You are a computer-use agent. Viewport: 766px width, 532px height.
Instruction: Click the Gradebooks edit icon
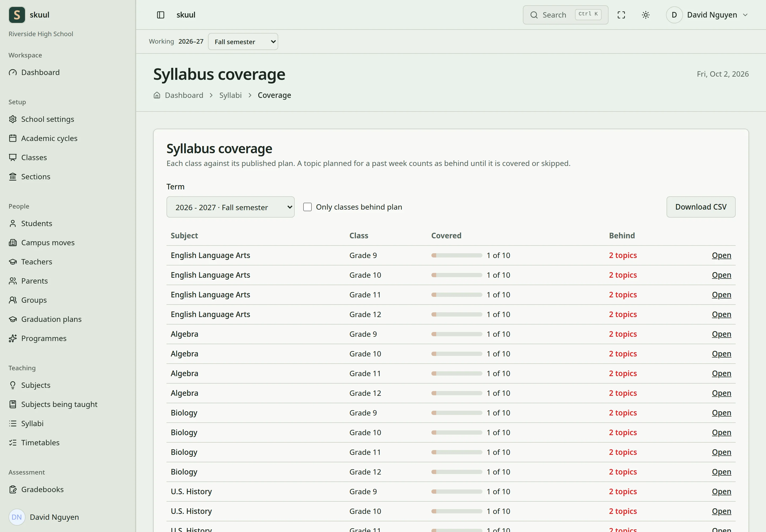point(13,489)
